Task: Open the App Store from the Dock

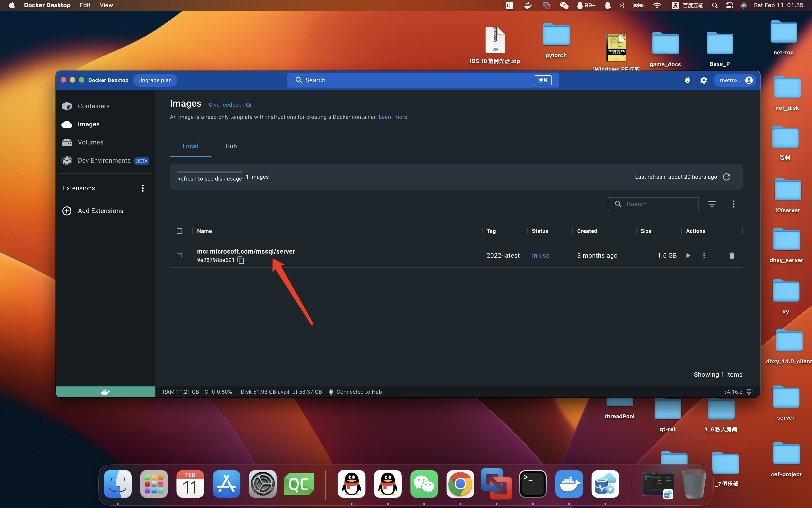Action: tap(227, 484)
